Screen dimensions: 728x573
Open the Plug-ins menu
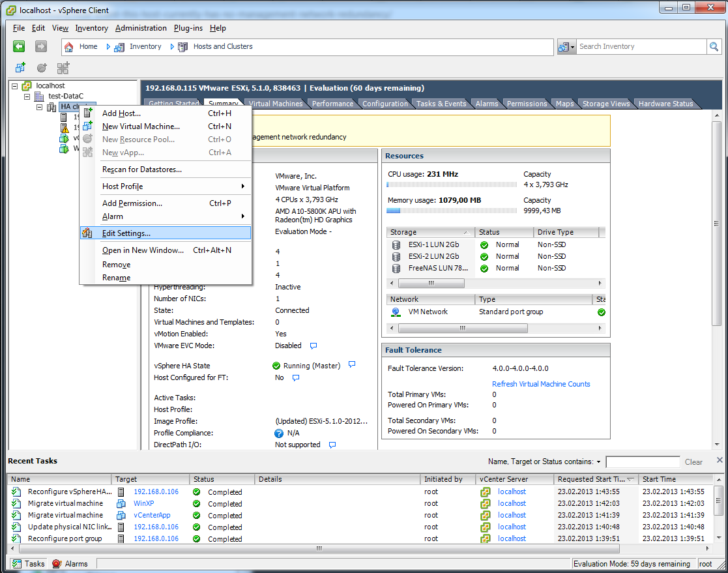[x=188, y=28]
